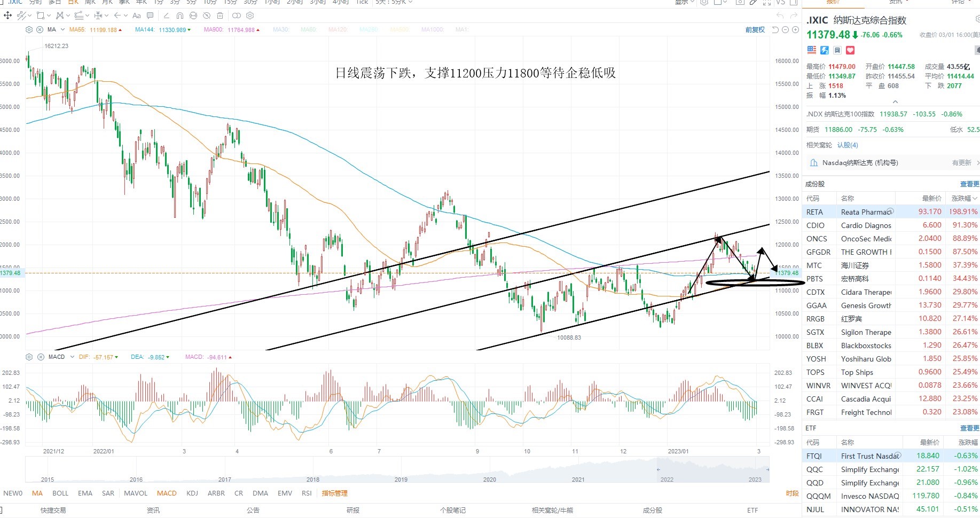The height and width of the screenshot is (518, 980).
Task: Click the timeline range navigator bar
Action: 397,470
